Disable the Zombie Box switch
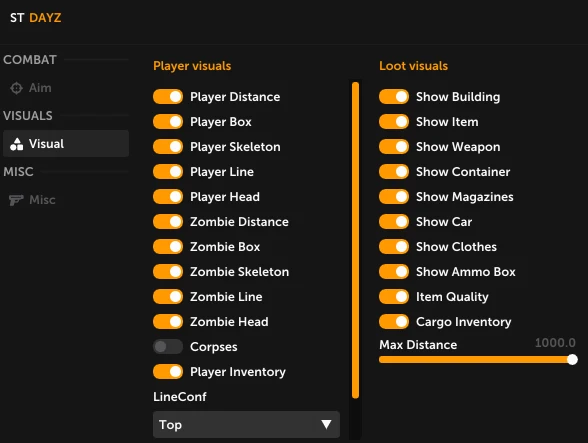This screenshot has height=443, width=588. coord(168,247)
